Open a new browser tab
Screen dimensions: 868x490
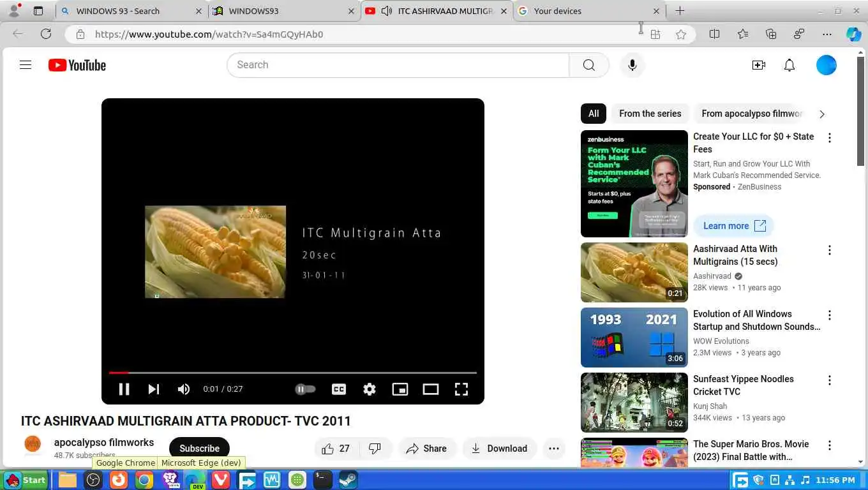pos(680,11)
